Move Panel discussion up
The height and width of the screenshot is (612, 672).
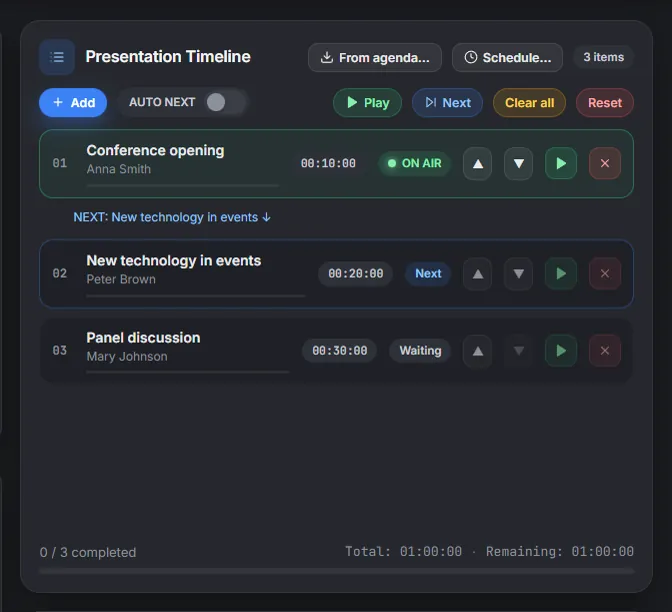(477, 351)
